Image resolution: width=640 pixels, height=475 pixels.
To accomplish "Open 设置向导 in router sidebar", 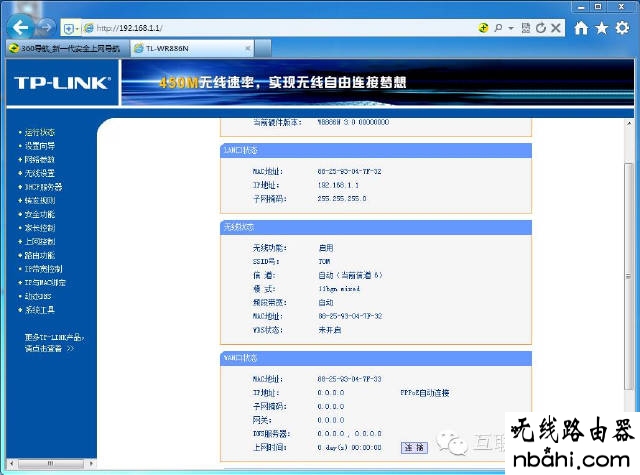I will [40, 146].
